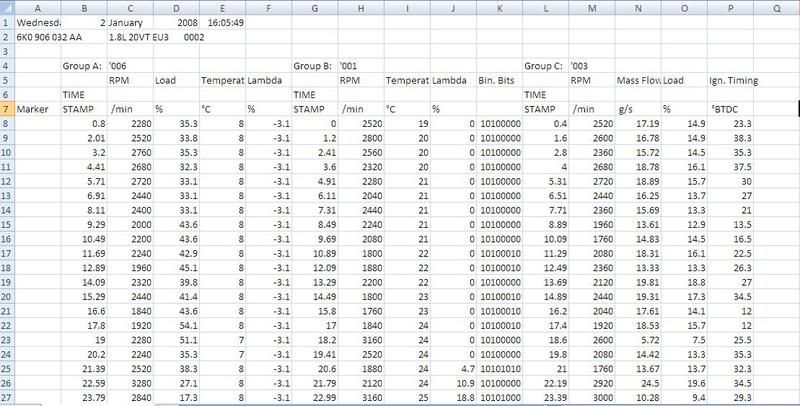Click the group number '003 cell

[x=592, y=66]
